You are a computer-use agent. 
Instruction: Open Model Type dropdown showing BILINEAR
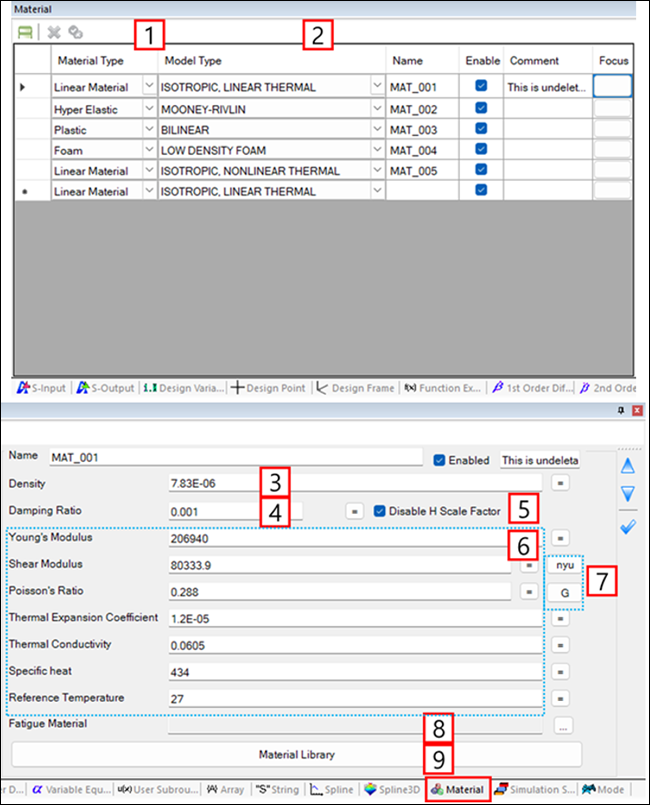pyautogui.click(x=377, y=129)
